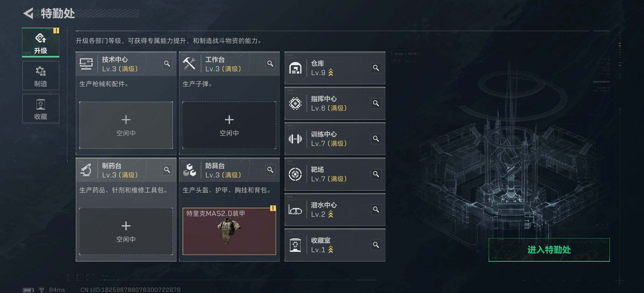Screen dimensions: 644x293
Task: Open 潜水中心 magnifier icon
Action: coord(376,209)
